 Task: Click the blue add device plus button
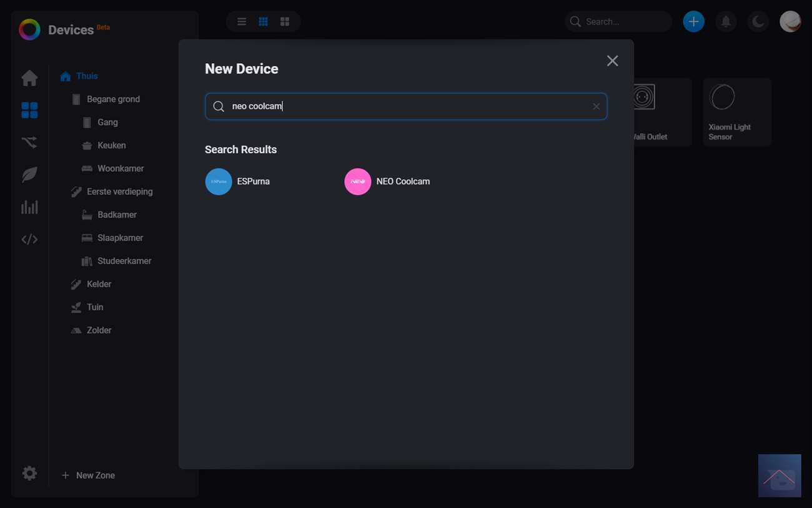click(x=693, y=22)
